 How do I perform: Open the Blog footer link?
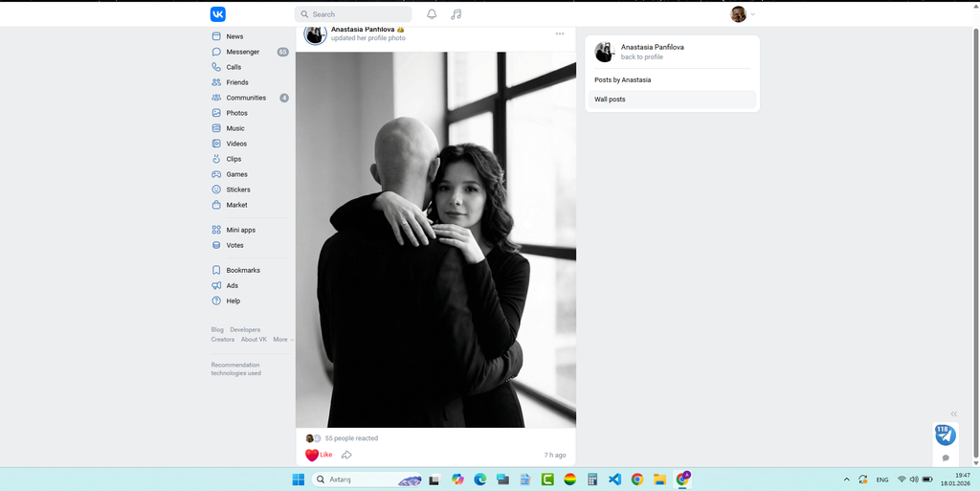pyautogui.click(x=217, y=329)
